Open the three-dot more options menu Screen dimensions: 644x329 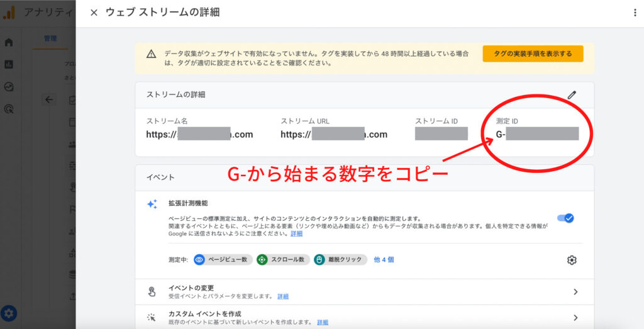(635, 13)
